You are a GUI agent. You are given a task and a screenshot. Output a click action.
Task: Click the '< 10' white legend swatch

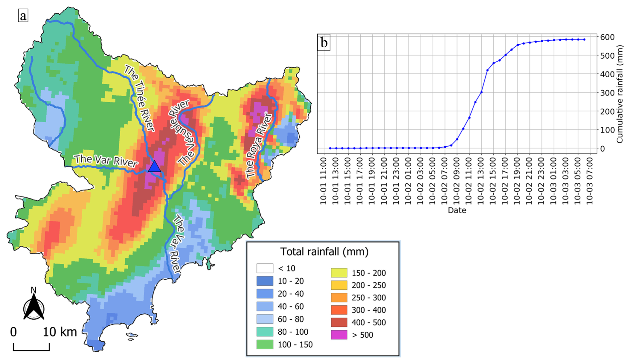[x=265, y=268]
